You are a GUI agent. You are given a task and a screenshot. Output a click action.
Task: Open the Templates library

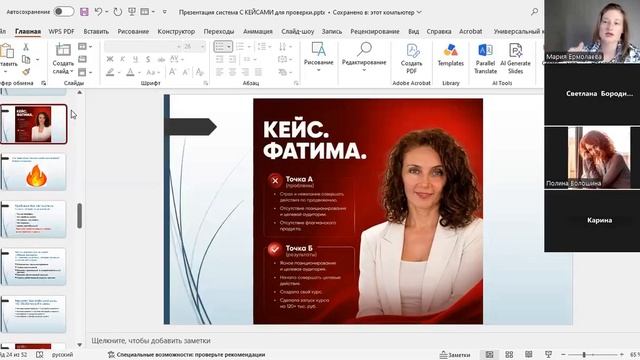click(451, 55)
